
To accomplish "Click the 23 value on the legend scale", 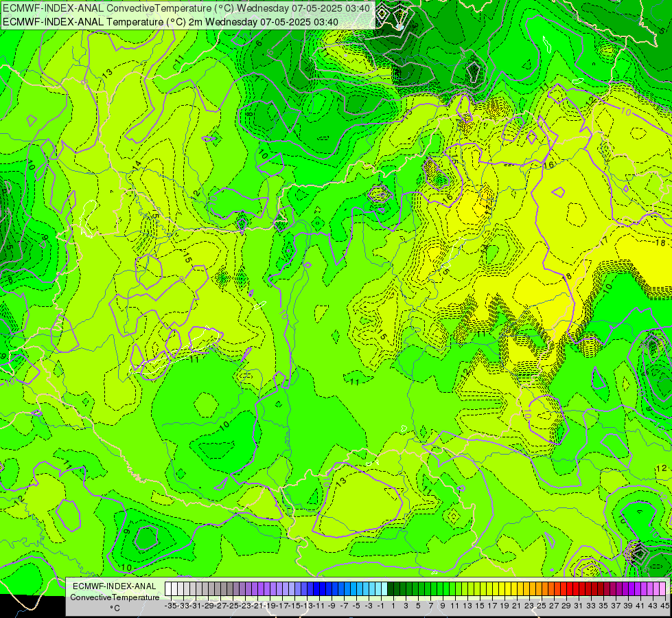I will point(529,606).
